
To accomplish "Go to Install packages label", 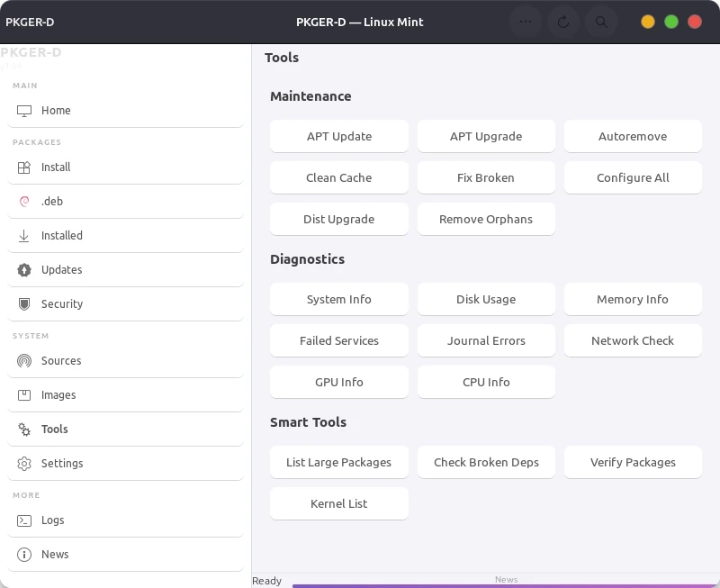I will [56, 167].
